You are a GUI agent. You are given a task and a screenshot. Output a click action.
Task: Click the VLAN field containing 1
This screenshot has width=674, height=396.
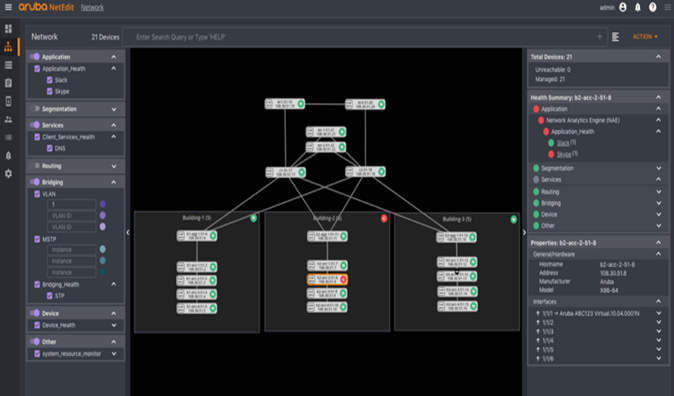pos(71,204)
